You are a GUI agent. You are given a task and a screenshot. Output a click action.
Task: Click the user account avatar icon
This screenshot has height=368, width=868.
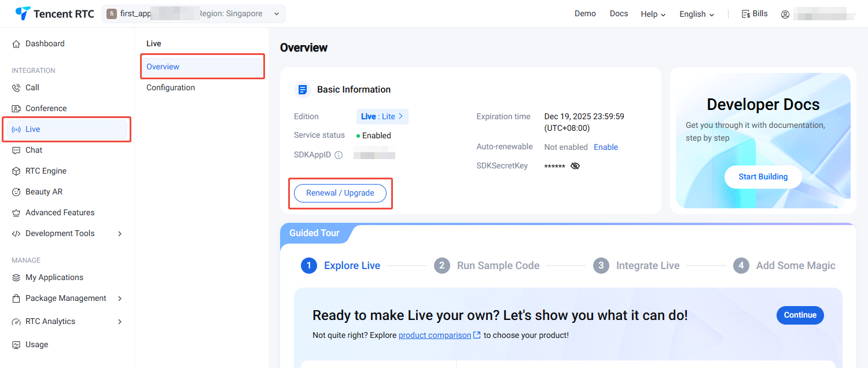785,14
